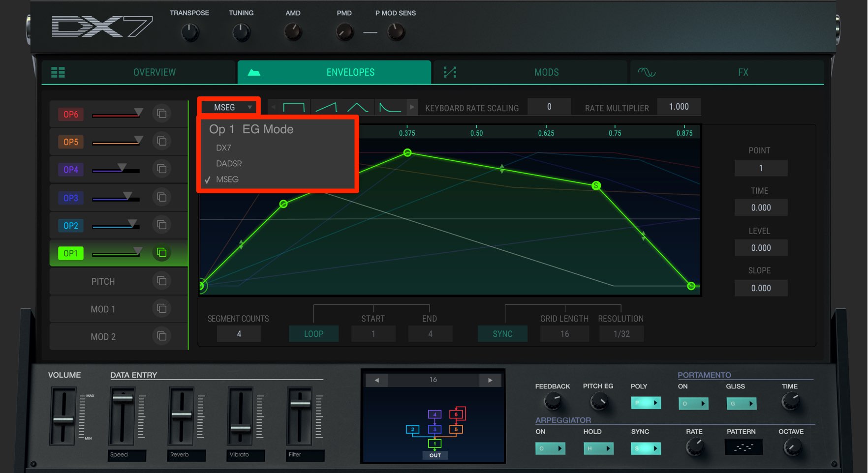Image resolution: width=868 pixels, height=473 pixels.
Task: Go to next algorithm
Action: click(490, 380)
